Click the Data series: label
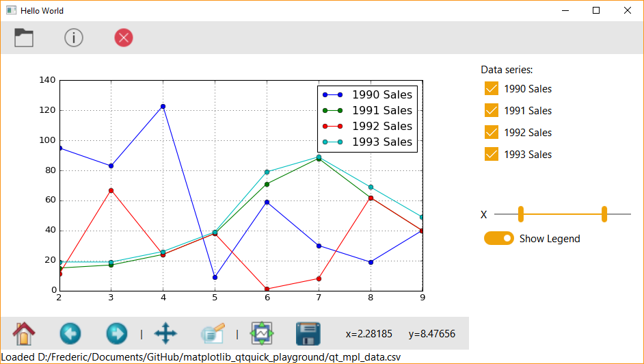Viewport: 644px width, 364px height. point(507,70)
